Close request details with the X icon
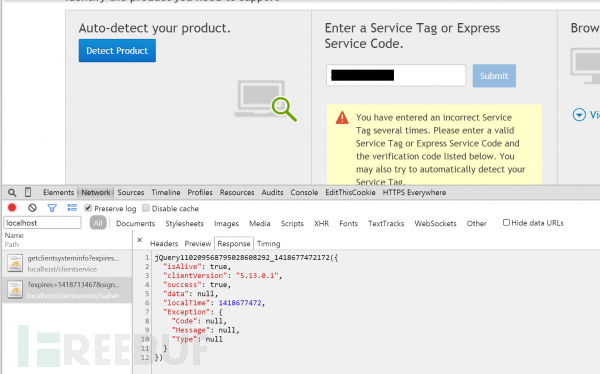The height and width of the screenshot is (374, 600). click(140, 240)
